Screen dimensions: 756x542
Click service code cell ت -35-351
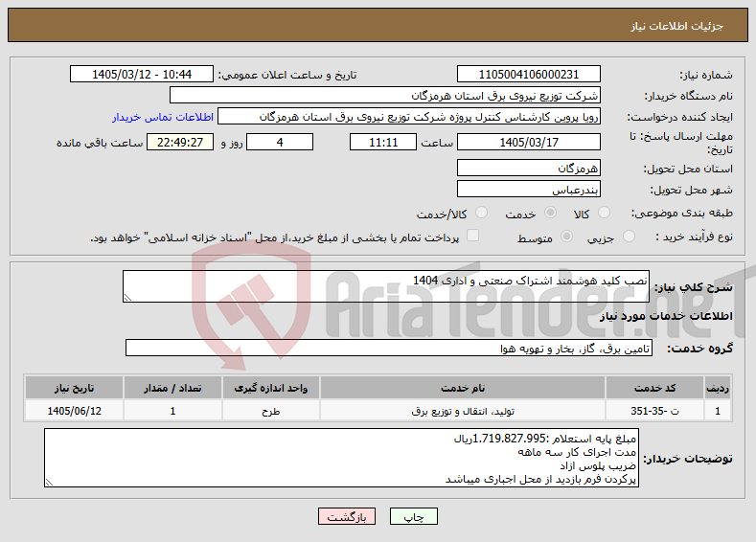click(653, 411)
